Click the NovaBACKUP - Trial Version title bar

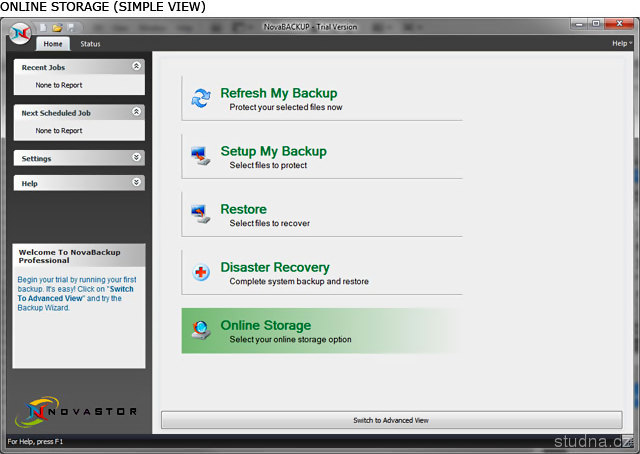[x=310, y=27]
